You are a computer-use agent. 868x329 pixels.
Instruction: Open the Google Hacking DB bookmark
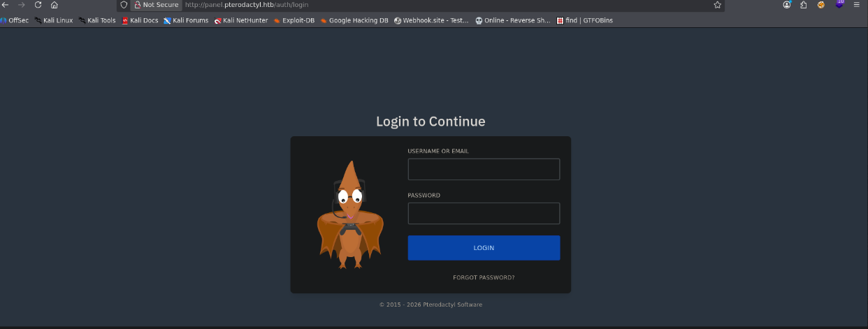click(x=354, y=20)
